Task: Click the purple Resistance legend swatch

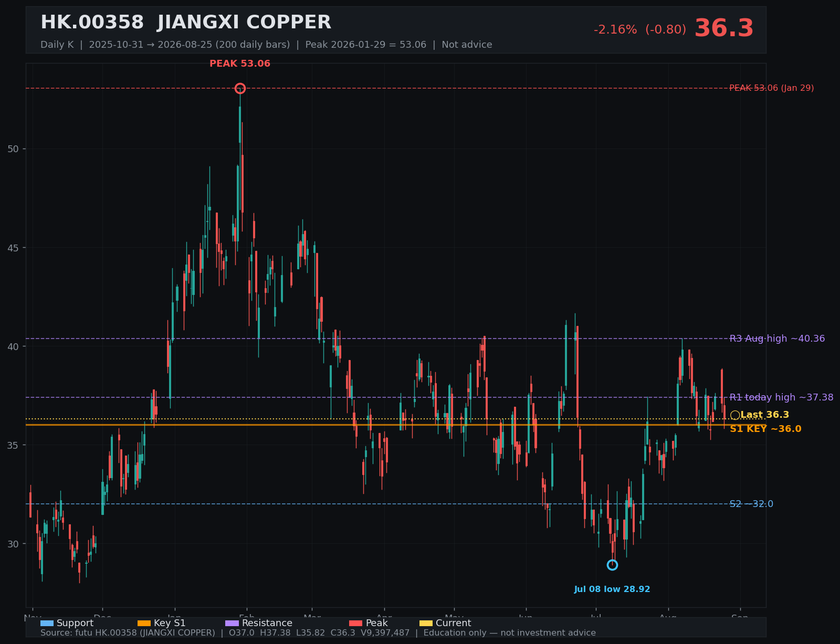Action: 232,624
